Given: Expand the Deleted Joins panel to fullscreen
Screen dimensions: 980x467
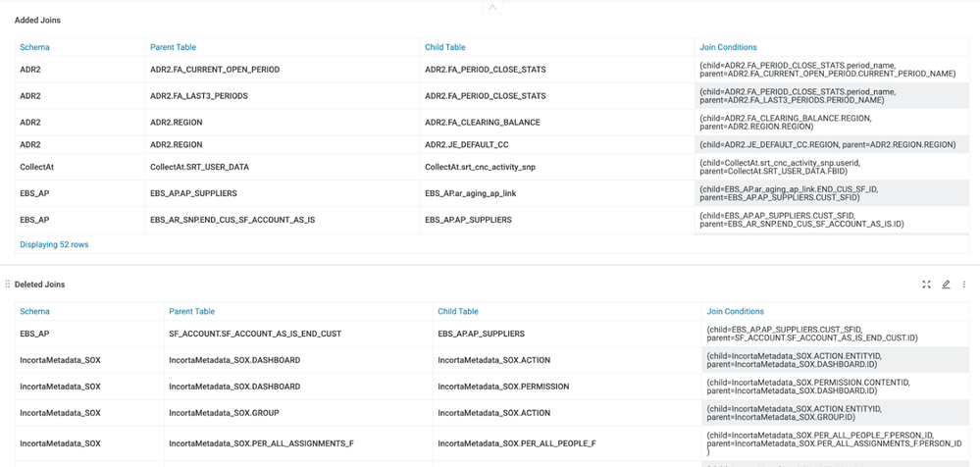Looking at the screenshot, I should point(926,285).
